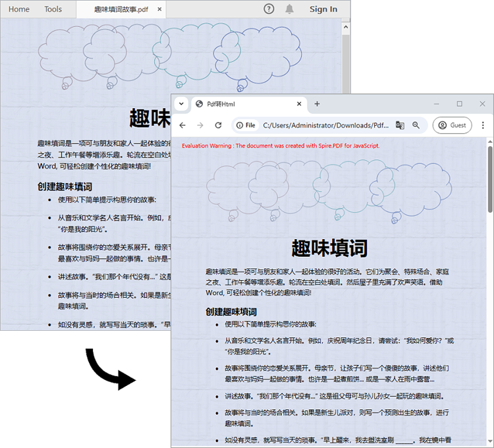Minimize the browser window
This screenshot has height=448, width=494.
[436, 103]
